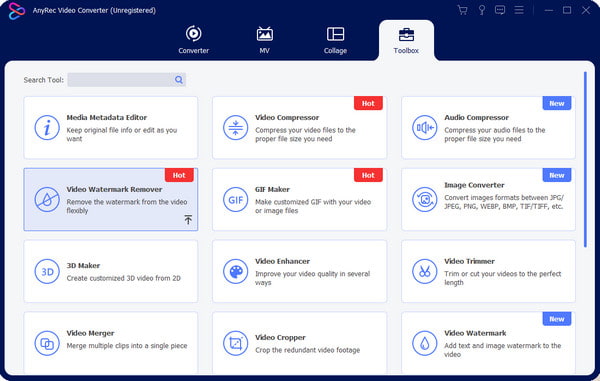The image size is (600, 381).
Task: Click 'Merge multiple clips into a single piece'
Action: [127, 346]
